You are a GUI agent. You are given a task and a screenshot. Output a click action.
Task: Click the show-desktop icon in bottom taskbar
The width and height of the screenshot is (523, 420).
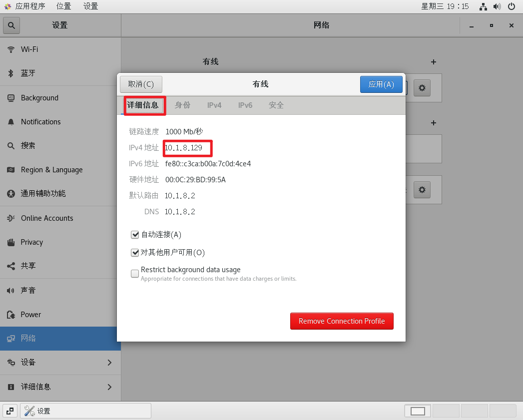pos(10,411)
